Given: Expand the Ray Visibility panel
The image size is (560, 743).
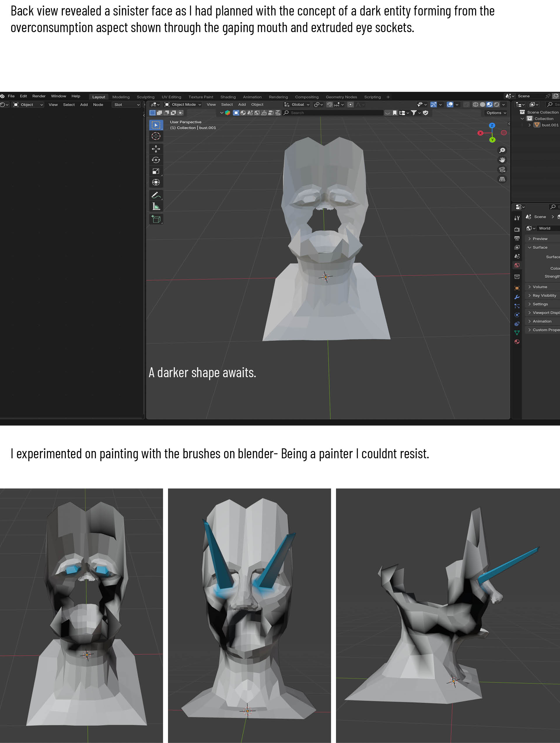Looking at the screenshot, I should [544, 296].
